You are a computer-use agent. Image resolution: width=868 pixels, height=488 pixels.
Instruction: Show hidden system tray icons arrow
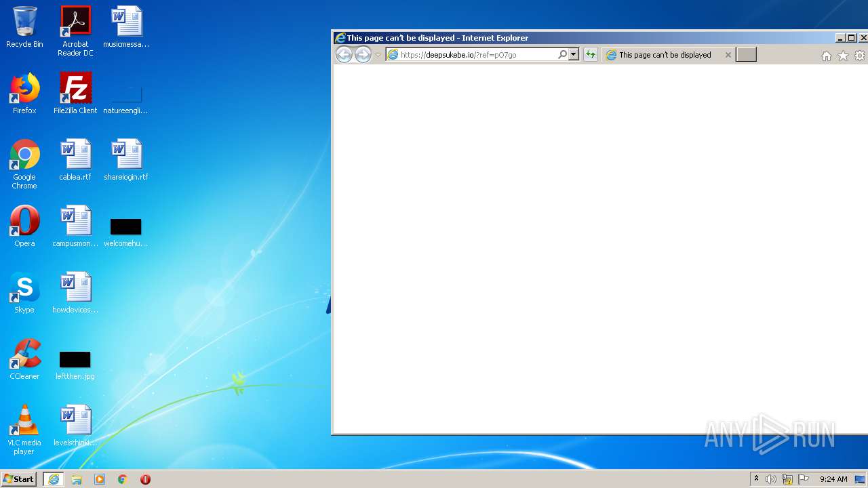pos(756,479)
